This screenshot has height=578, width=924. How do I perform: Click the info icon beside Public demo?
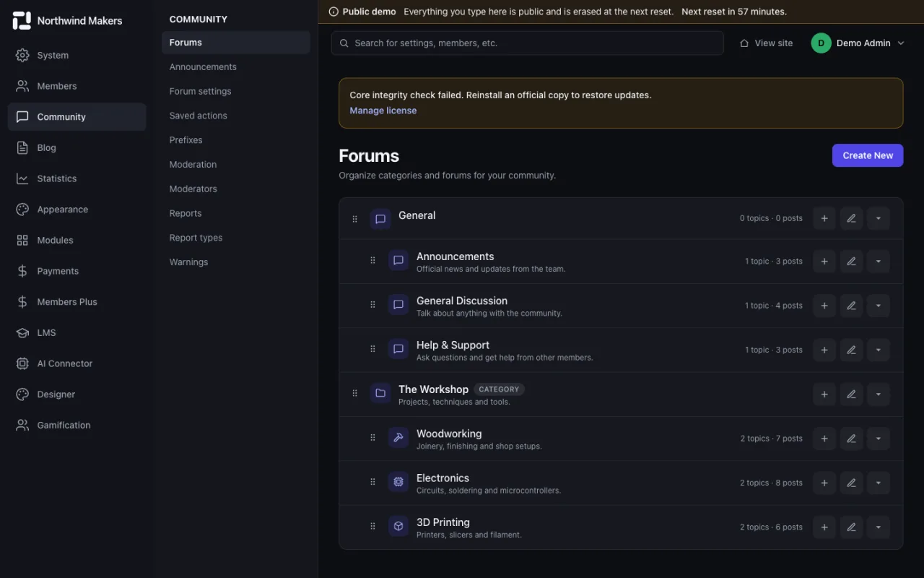click(334, 12)
